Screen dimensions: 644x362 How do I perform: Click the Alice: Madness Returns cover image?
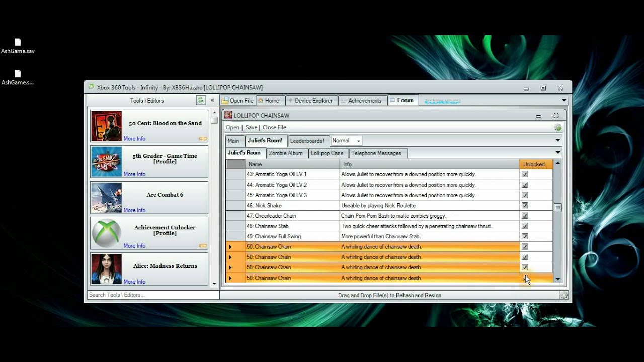[106, 268]
